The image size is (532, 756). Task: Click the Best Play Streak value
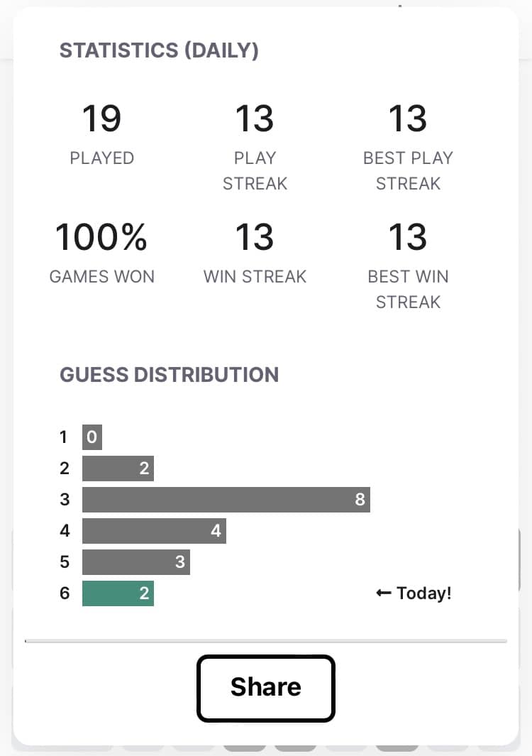click(408, 118)
